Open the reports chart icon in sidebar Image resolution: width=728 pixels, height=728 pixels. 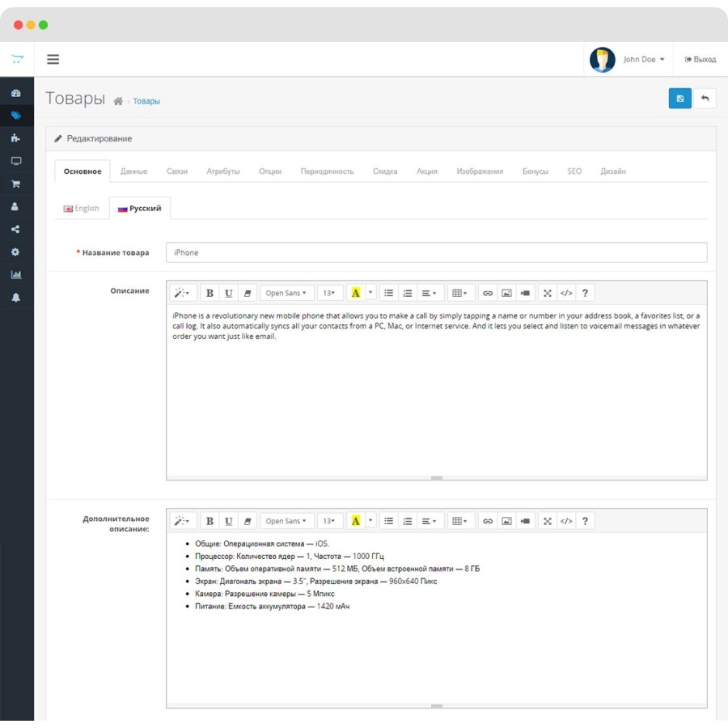click(x=16, y=274)
